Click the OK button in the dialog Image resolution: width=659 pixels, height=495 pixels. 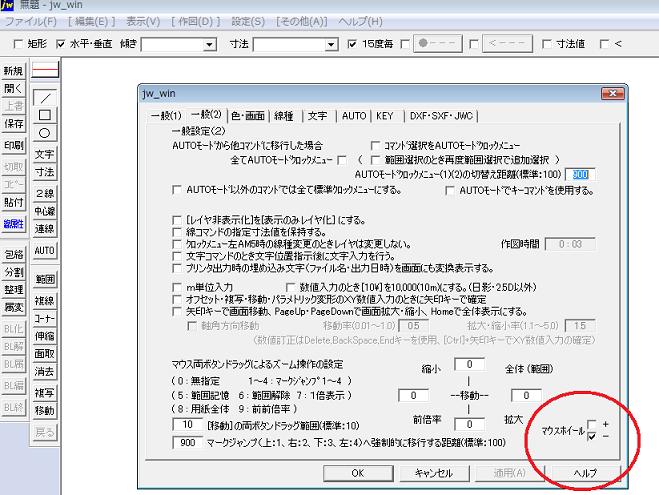(358, 473)
